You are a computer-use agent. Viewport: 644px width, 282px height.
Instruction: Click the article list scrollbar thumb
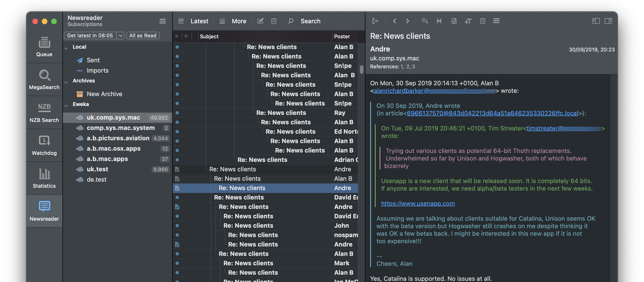click(x=361, y=70)
